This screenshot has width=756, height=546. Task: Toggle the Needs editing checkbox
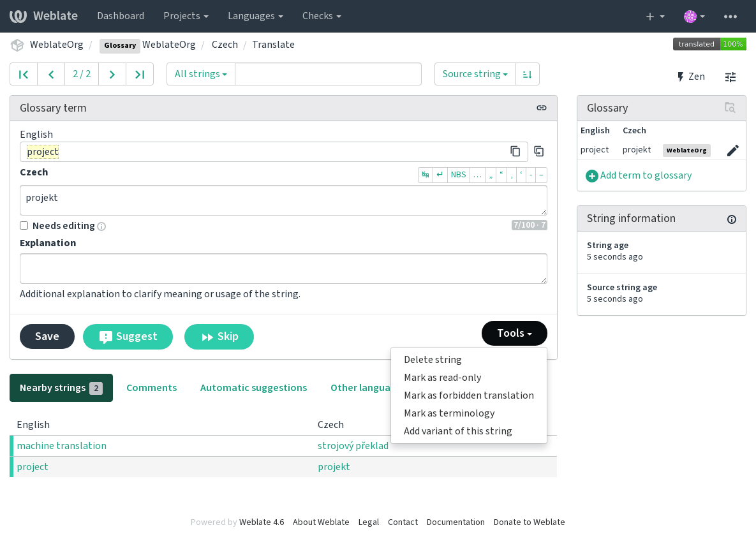(24, 226)
